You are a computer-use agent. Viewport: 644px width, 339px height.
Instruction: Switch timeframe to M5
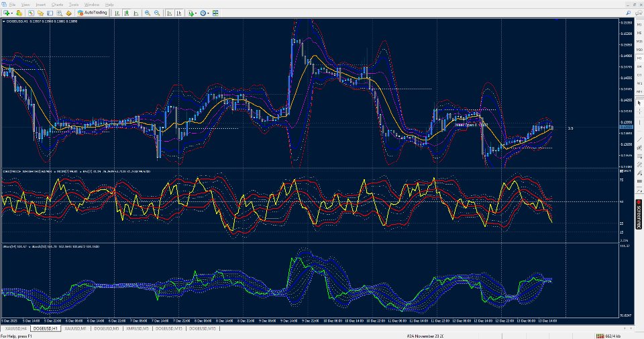639,33
